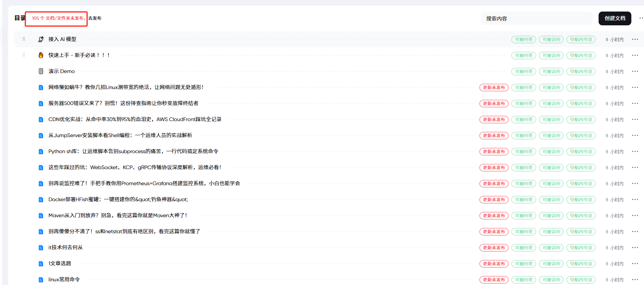Click the 去发布 link
The height and width of the screenshot is (285, 644).
pyautogui.click(x=95, y=18)
